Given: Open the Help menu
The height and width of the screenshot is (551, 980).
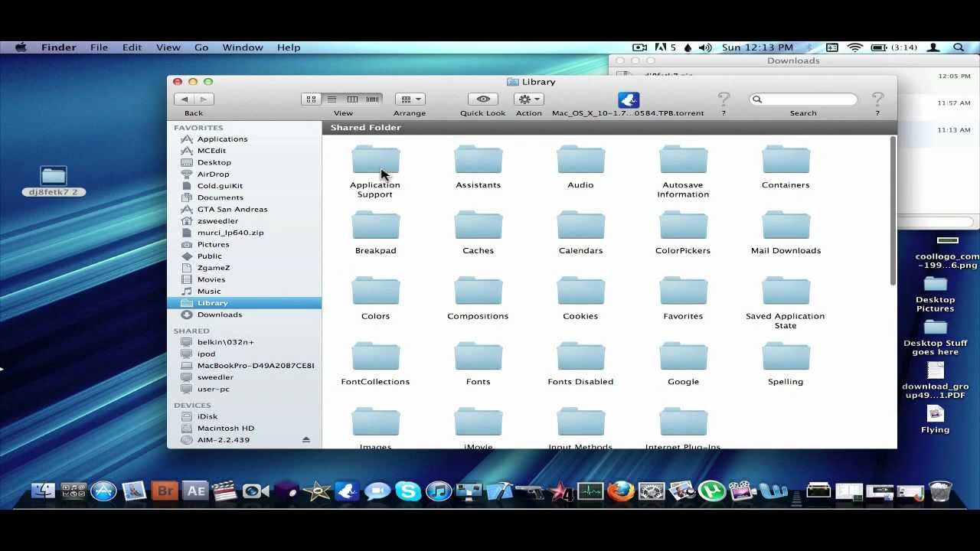Looking at the screenshot, I should point(289,47).
